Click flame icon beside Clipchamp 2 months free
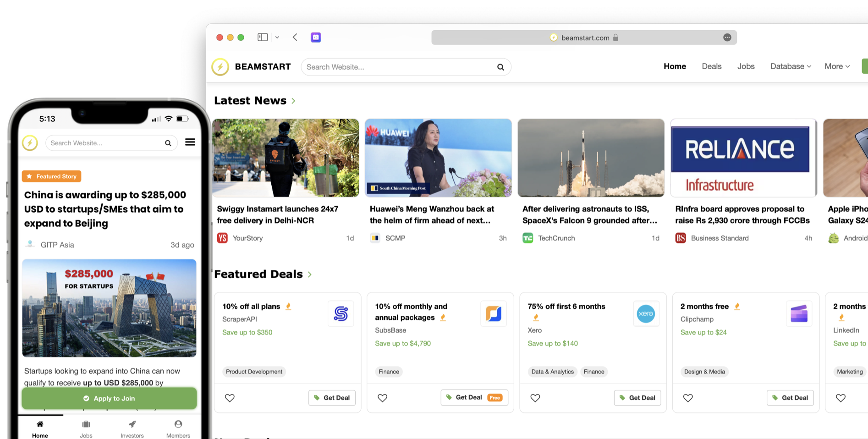This screenshot has width=868, height=439. pyautogui.click(x=737, y=306)
